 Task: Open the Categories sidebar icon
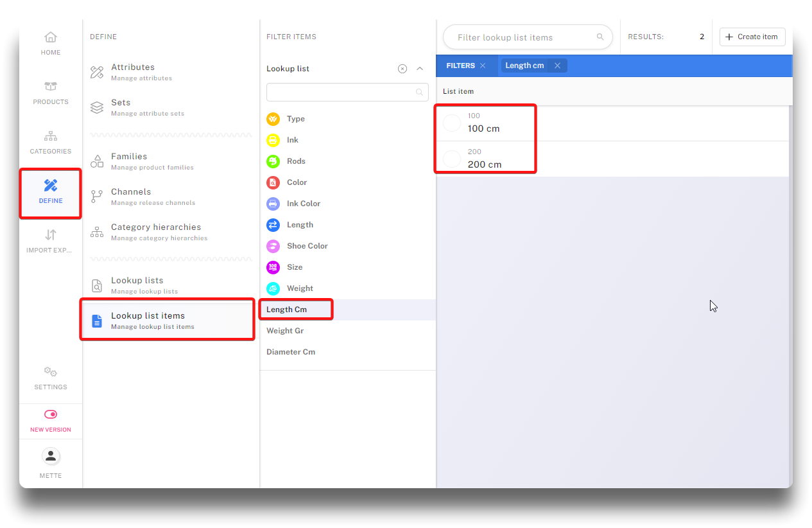51,136
